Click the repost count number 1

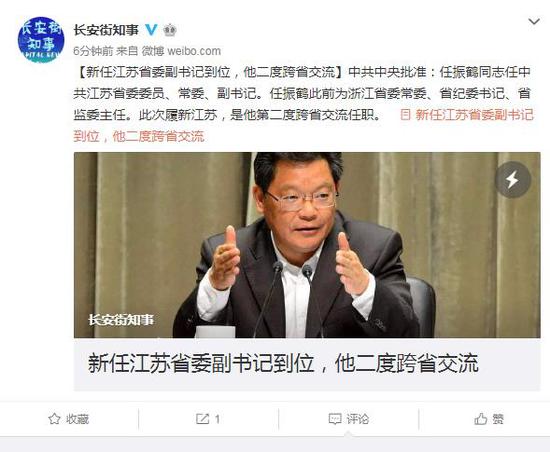click(x=217, y=419)
